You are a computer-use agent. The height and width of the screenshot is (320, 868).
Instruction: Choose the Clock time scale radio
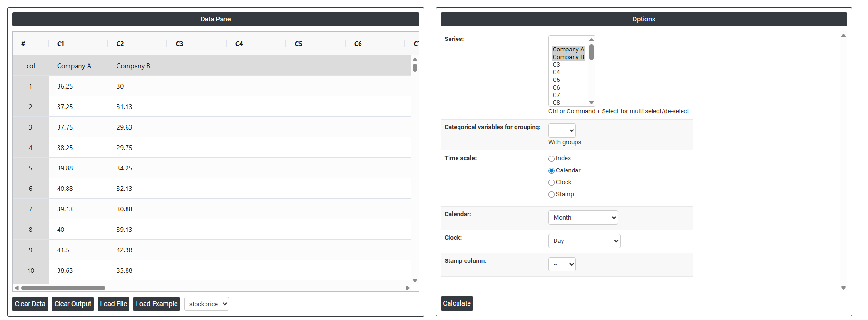(x=551, y=183)
